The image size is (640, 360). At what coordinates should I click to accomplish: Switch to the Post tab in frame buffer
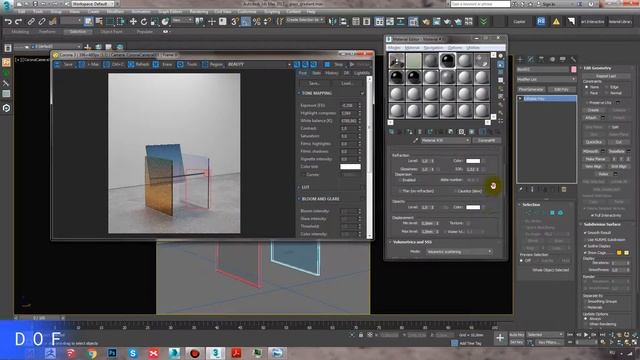(x=302, y=73)
